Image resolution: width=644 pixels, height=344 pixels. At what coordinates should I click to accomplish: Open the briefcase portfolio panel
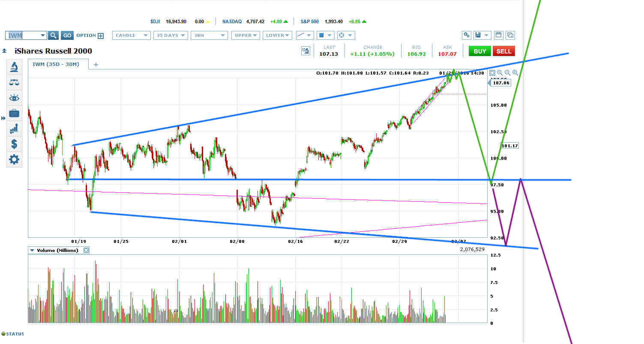coord(14,114)
